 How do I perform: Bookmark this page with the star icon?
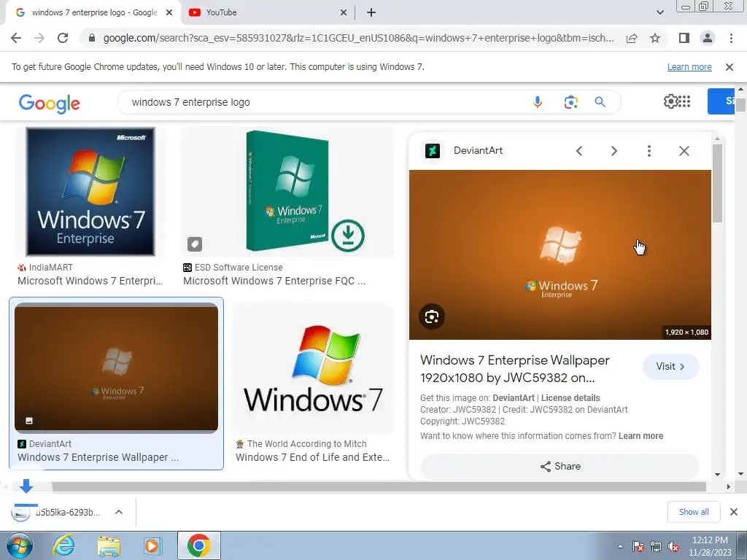pos(655,38)
